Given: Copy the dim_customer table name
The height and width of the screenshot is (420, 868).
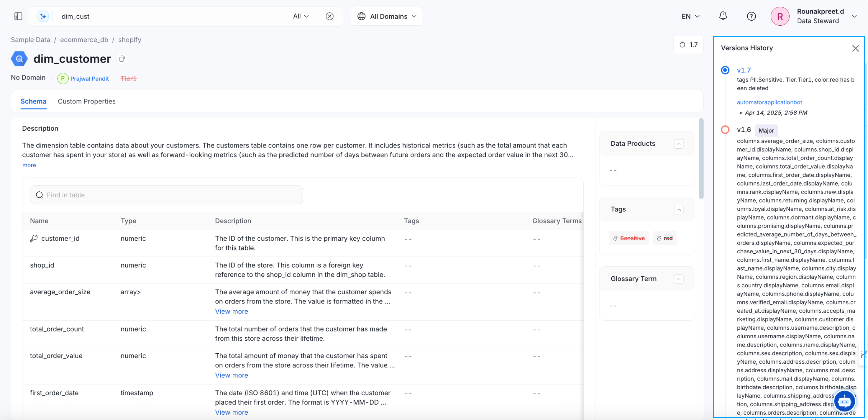Looking at the screenshot, I should coord(122,59).
